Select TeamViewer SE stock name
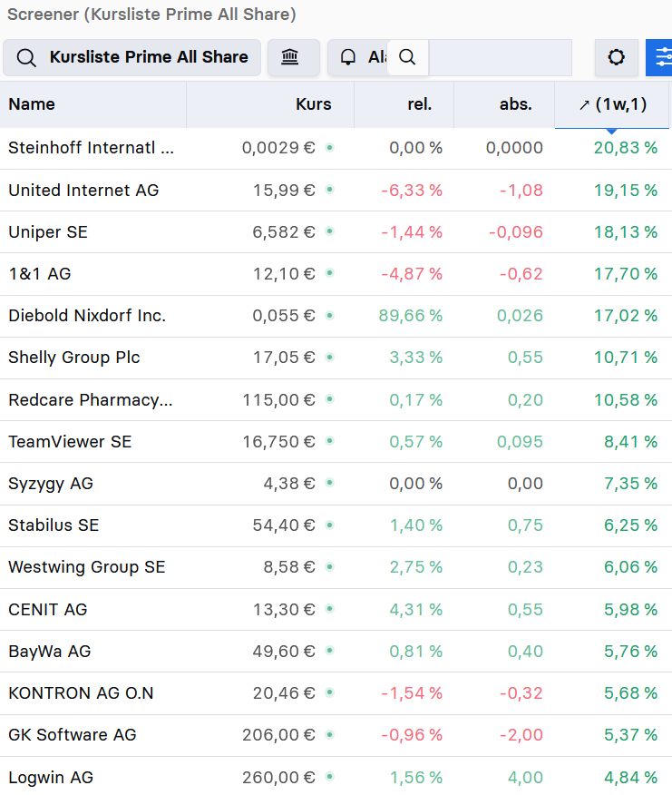672x795 pixels. [x=70, y=442]
